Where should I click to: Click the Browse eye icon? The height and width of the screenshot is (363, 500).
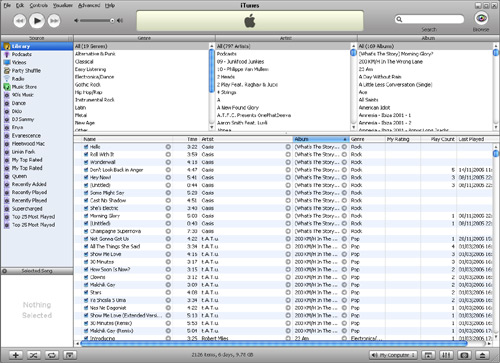481,18
